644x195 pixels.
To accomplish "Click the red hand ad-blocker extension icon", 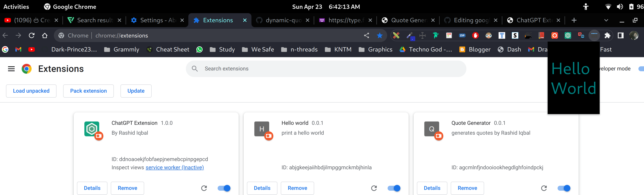I will [475, 35].
